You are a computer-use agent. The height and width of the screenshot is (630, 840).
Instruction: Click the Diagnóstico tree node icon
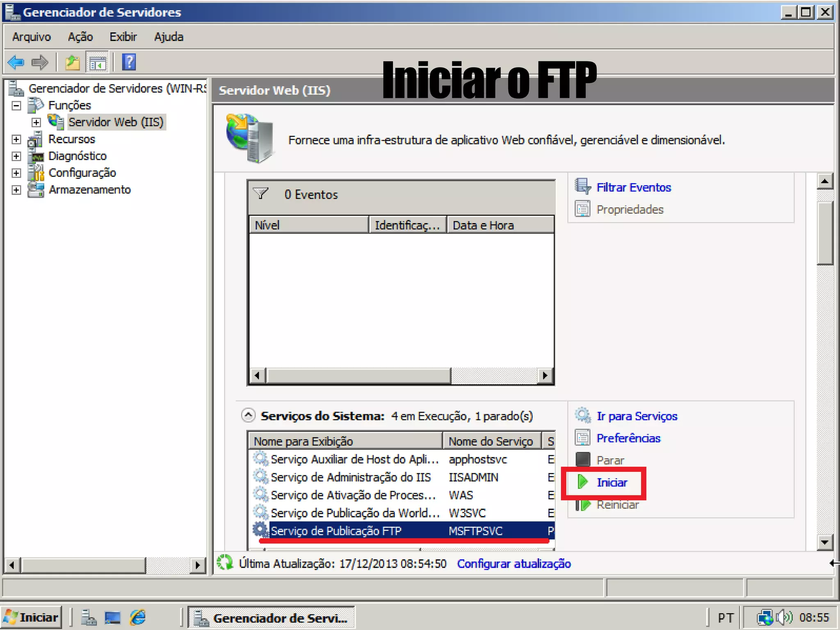(35, 156)
